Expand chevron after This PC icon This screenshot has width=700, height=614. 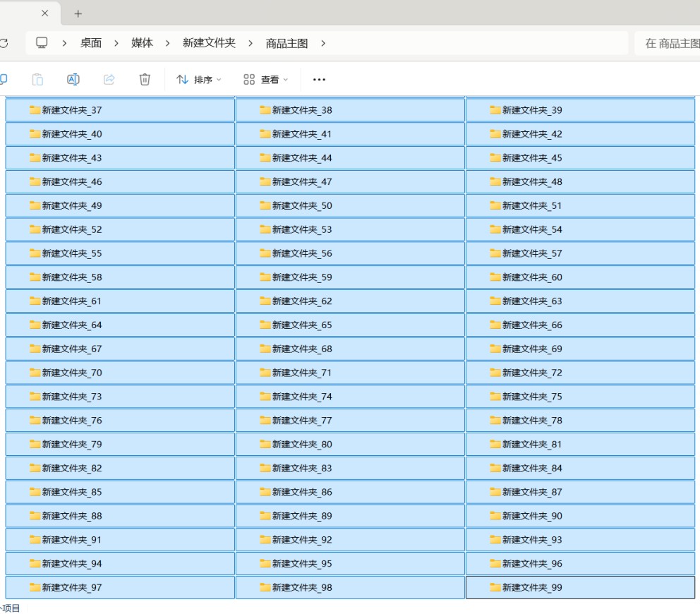(x=64, y=43)
